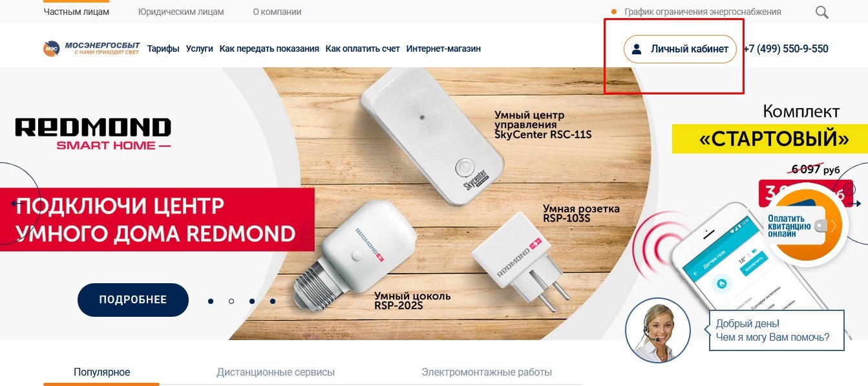The width and height of the screenshot is (868, 386).
Task: Click the ПОДРОБНЕЕ button
Action: pyautogui.click(x=133, y=300)
